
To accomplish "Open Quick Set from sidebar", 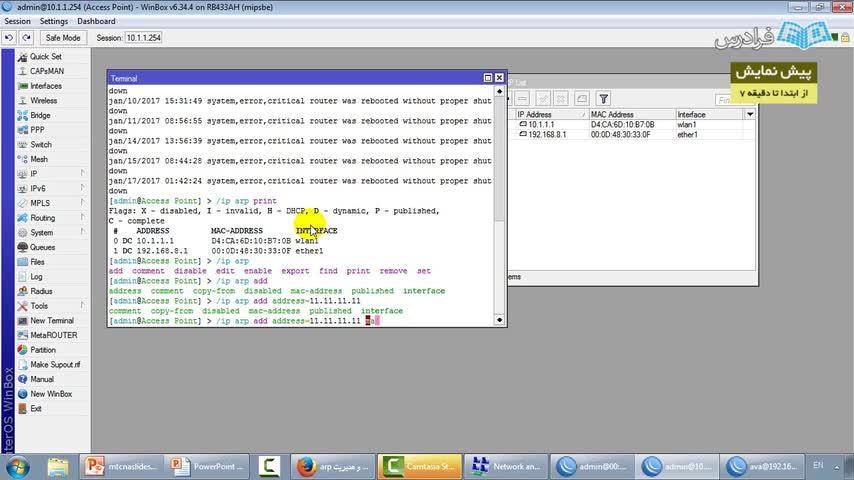I will pos(46,57).
